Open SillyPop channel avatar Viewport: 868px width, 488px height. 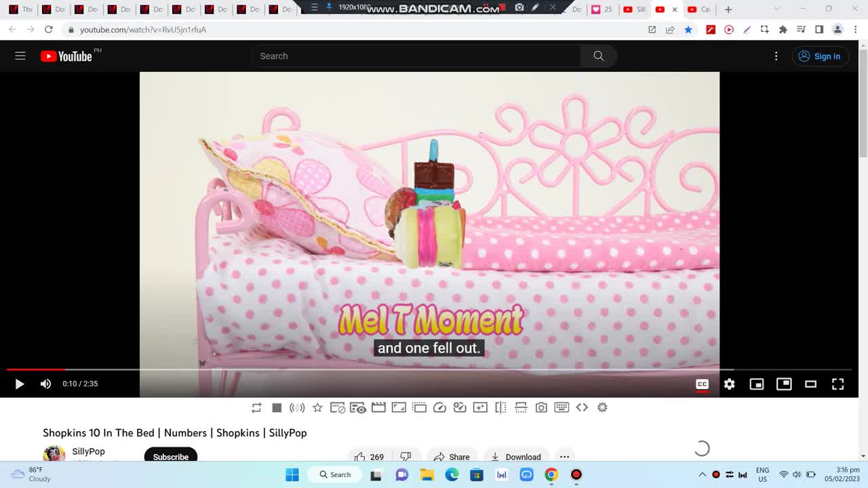(x=54, y=454)
